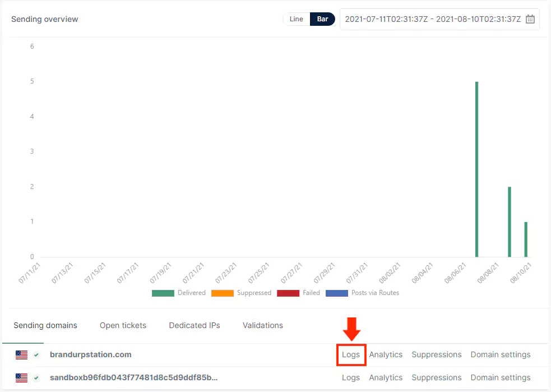The height and width of the screenshot is (392, 551).
Task: Click the verified checkmark for brandurpstation.com
Action: point(36,355)
